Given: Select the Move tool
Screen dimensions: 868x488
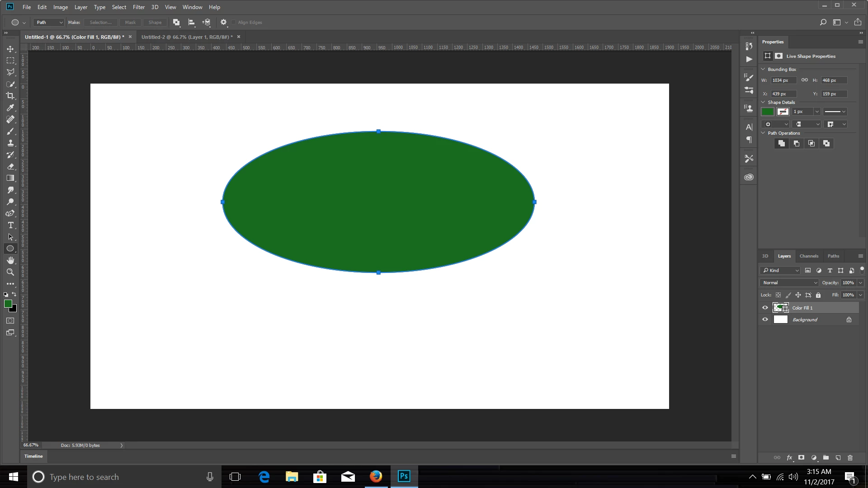Looking at the screenshot, I should click(10, 49).
